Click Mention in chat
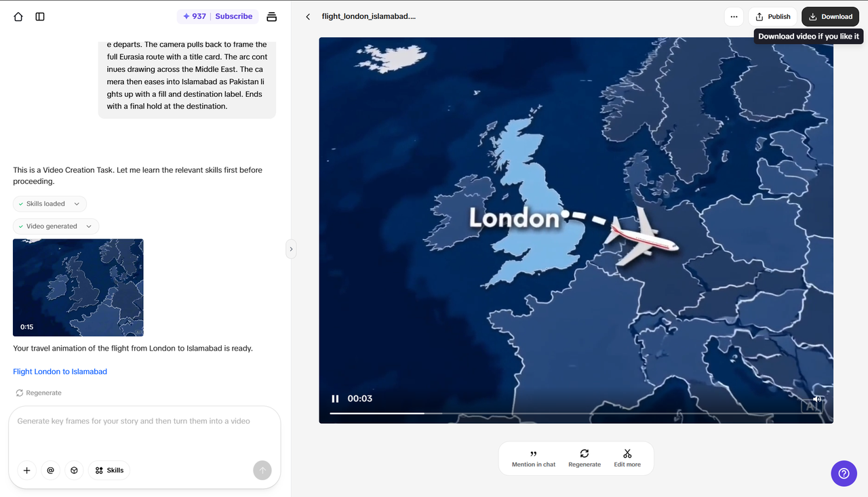 (x=534, y=459)
